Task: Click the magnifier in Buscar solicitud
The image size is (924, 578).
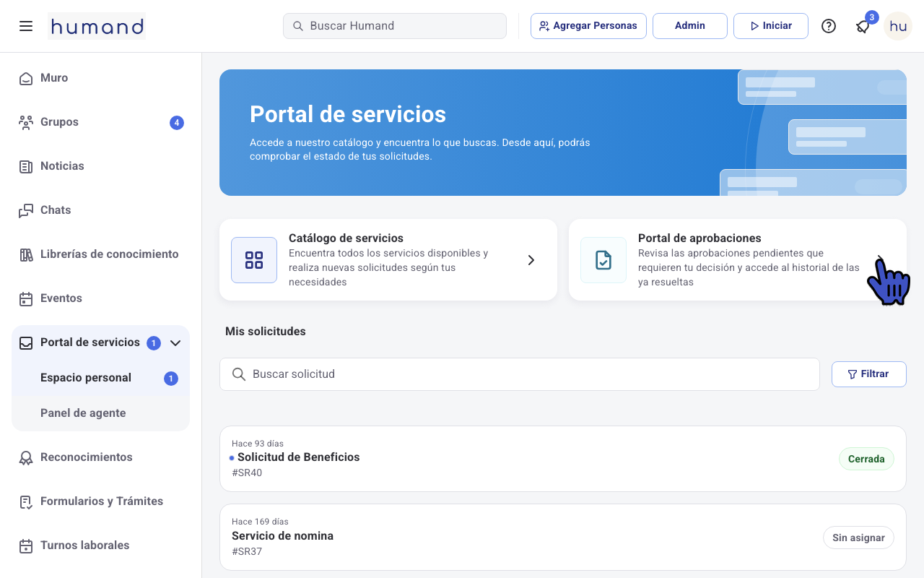Action: pyautogui.click(x=239, y=374)
